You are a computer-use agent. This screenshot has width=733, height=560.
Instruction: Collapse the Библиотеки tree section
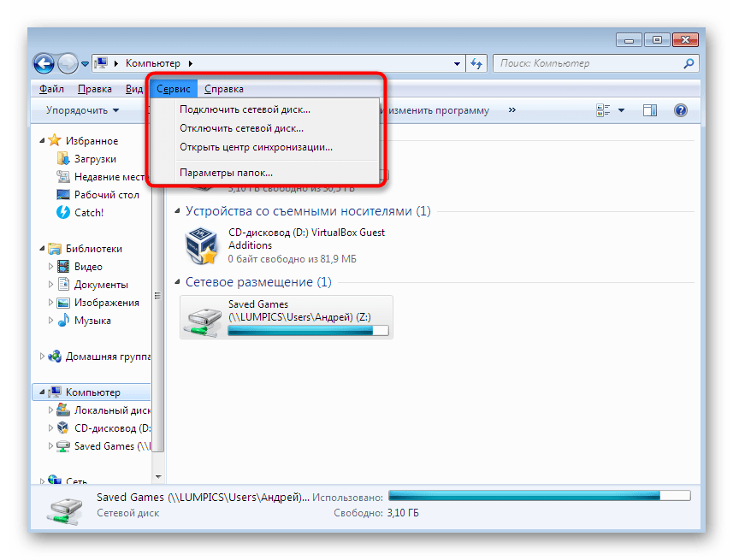coord(42,248)
